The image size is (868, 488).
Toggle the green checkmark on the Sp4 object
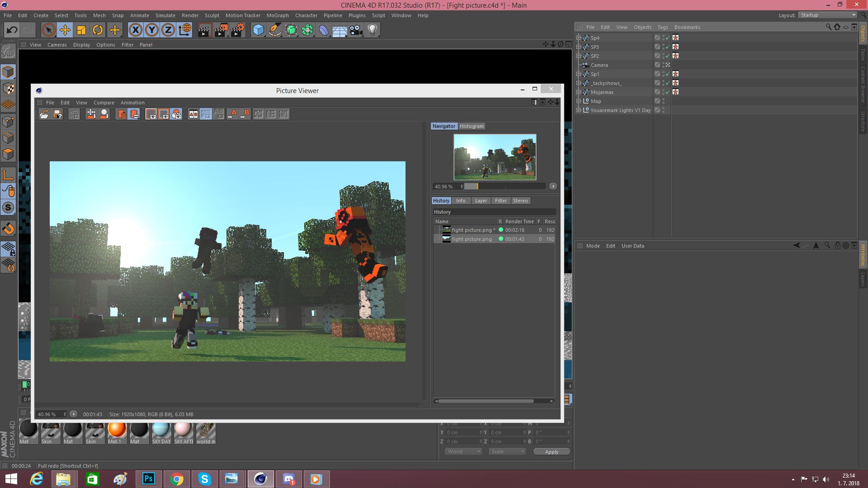(x=668, y=38)
